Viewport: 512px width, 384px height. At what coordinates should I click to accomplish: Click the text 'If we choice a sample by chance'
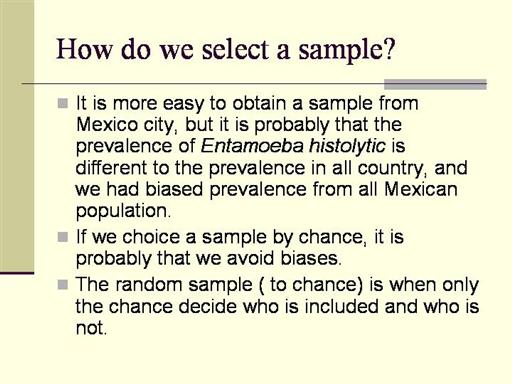click(x=219, y=238)
